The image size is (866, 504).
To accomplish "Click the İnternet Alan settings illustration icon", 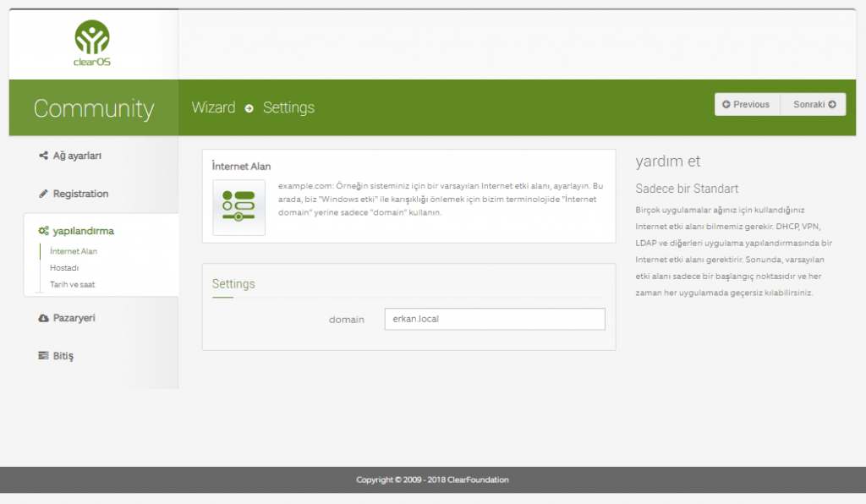I will [x=238, y=207].
